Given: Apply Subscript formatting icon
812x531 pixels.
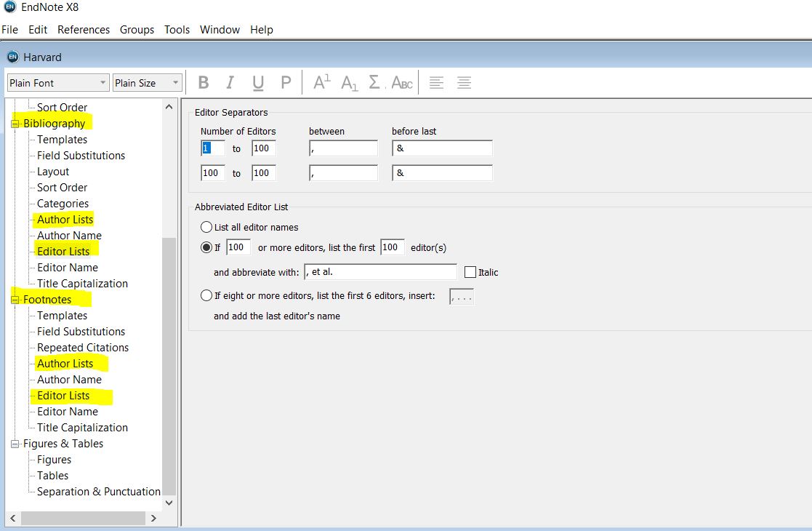Looking at the screenshot, I should click(x=349, y=83).
